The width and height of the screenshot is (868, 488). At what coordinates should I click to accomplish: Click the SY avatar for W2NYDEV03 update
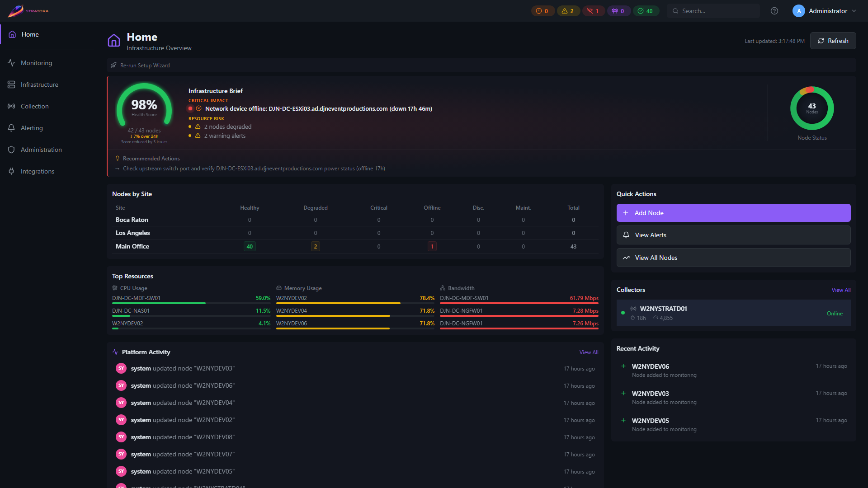(x=121, y=368)
